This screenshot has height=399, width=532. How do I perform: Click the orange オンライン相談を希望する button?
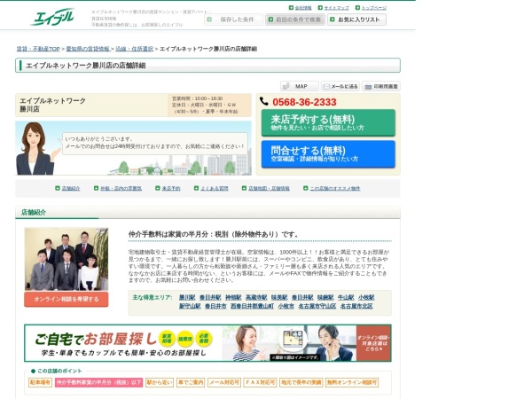click(x=66, y=300)
